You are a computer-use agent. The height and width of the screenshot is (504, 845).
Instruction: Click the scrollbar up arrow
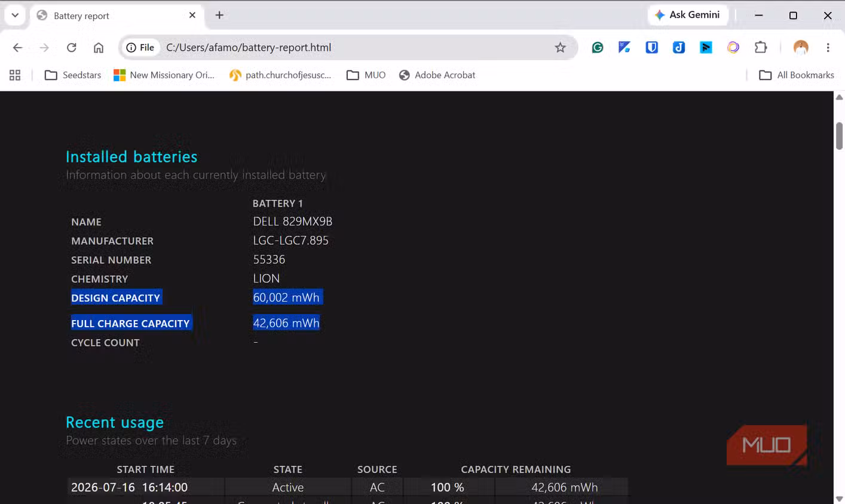pos(839,97)
